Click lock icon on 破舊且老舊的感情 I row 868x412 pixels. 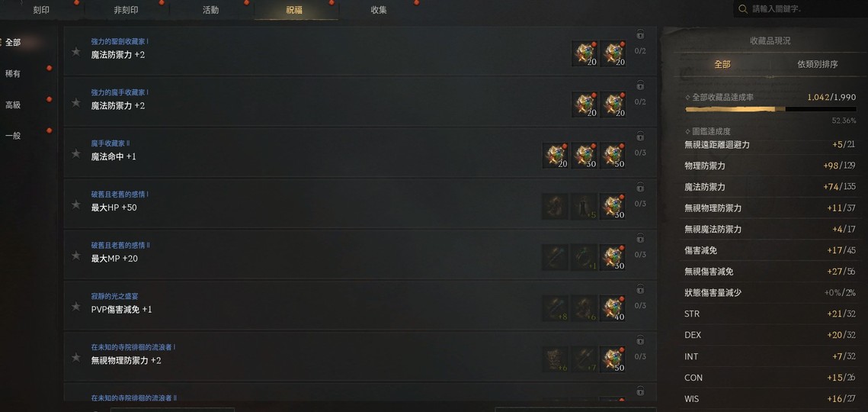640,187
